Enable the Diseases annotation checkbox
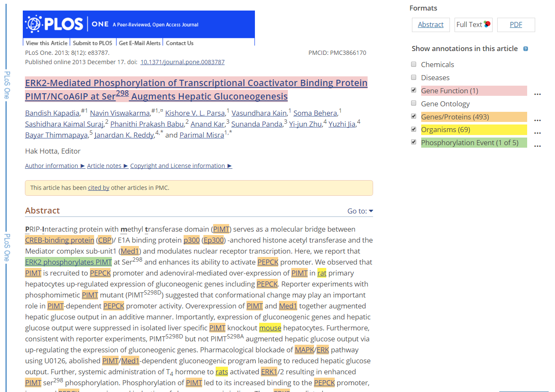 click(x=414, y=77)
